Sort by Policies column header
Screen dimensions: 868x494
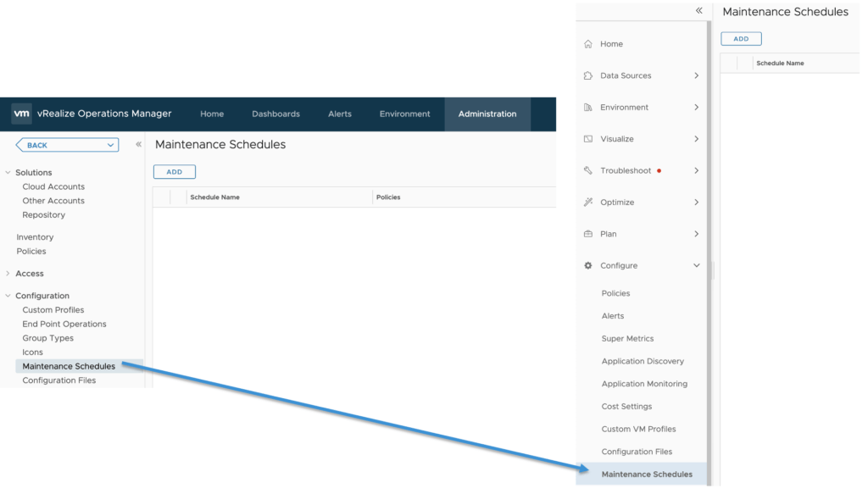[x=388, y=197]
